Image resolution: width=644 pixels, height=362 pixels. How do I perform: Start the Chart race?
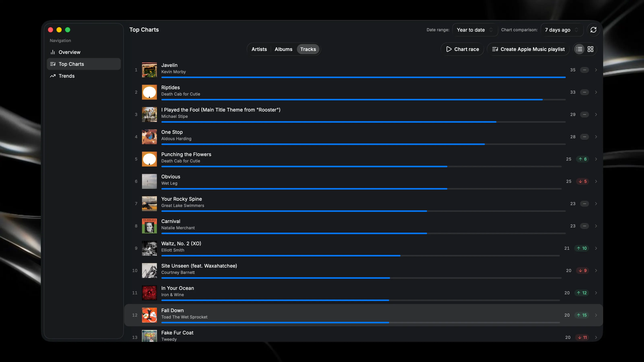pos(462,49)
